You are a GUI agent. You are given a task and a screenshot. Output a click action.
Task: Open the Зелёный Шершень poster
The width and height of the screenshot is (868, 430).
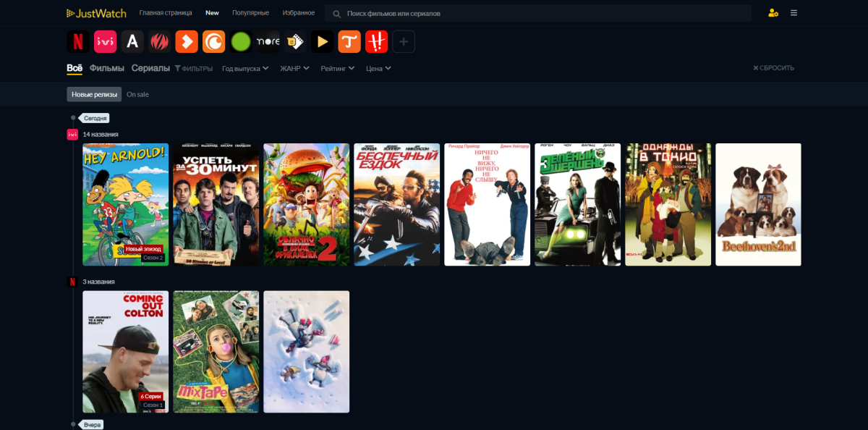click(578, 205)
